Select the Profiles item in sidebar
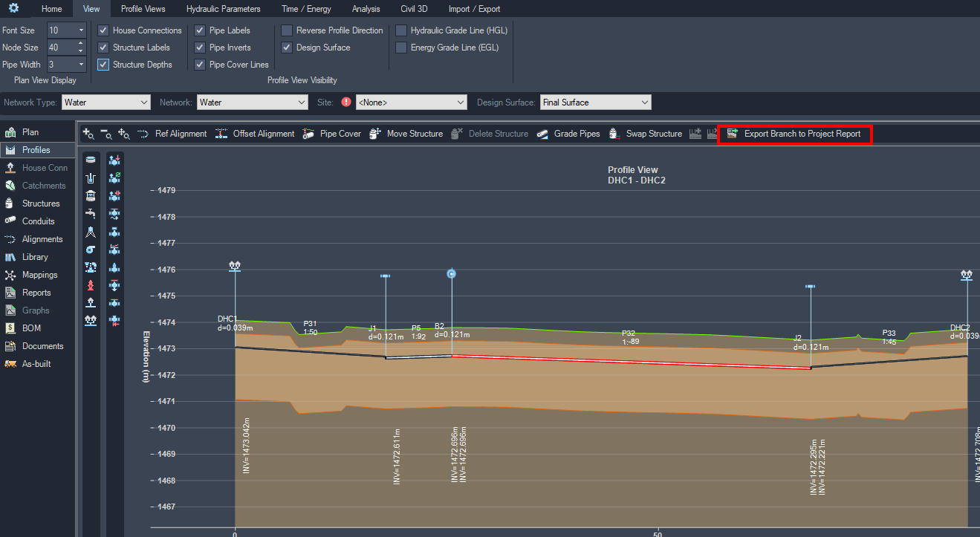The width and height of the screenshot is (980, 537). [37, 150]
